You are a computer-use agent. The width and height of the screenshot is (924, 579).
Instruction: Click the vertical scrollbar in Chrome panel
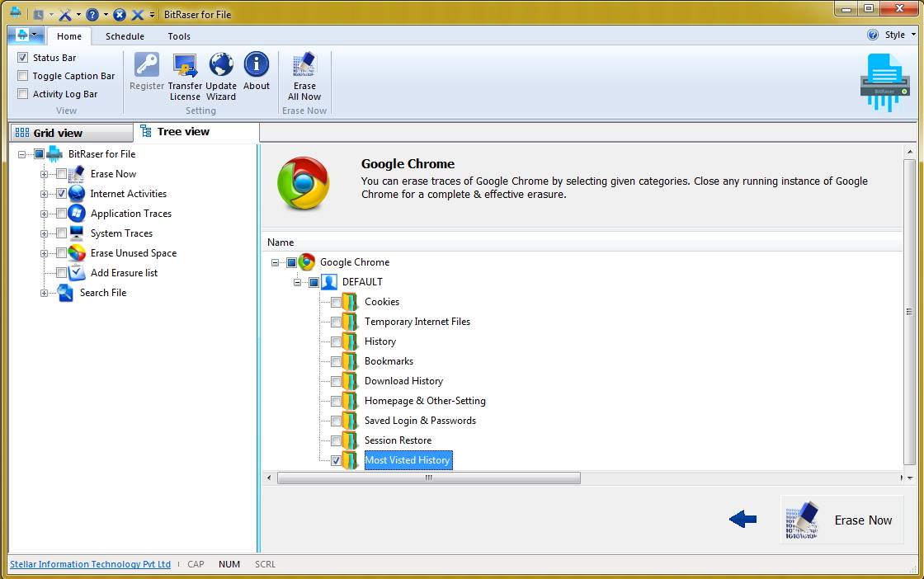click(x=910, y=312)
